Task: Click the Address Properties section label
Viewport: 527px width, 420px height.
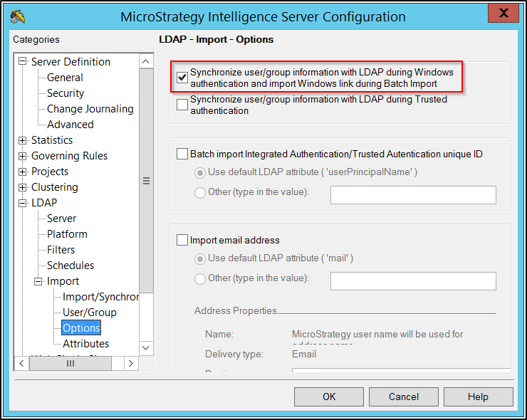Action: (236, 311)
